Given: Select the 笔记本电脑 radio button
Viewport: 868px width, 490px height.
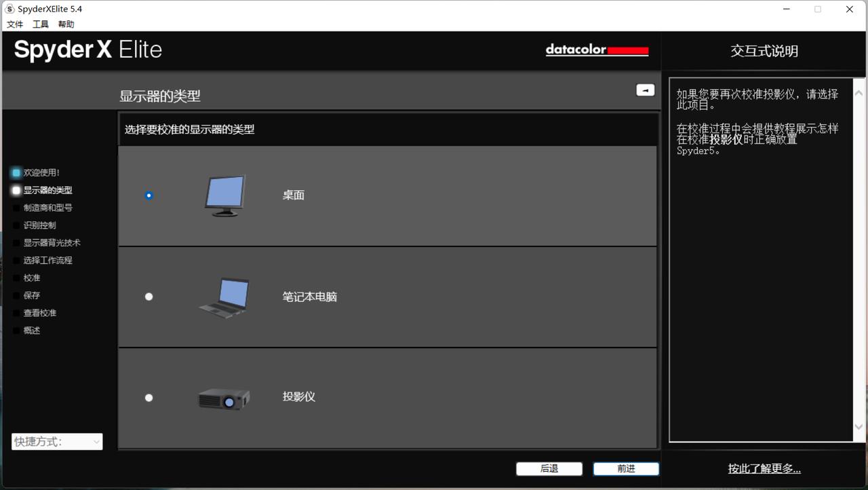Looking at the screenshot, I should click(x=149, y=297).
